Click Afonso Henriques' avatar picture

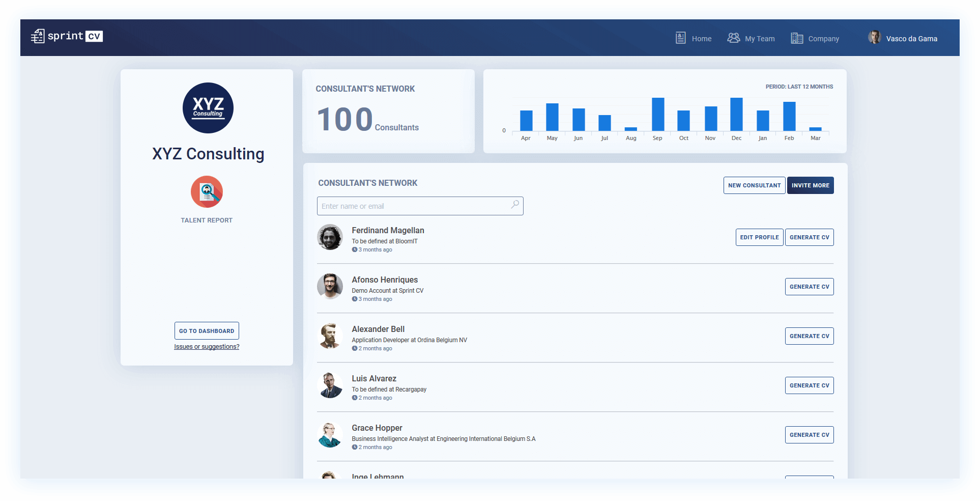pyautogui.click(x=330, y=287)
